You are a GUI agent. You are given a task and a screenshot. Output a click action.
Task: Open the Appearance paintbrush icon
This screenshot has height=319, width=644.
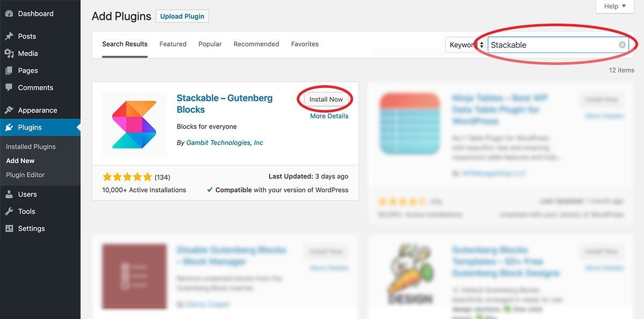pos(9,110)
